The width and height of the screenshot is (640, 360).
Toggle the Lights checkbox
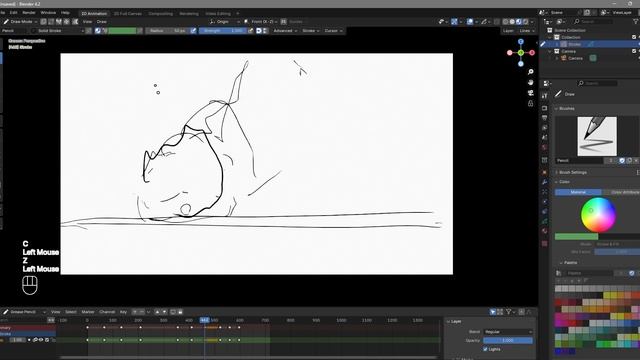point(485,349)
